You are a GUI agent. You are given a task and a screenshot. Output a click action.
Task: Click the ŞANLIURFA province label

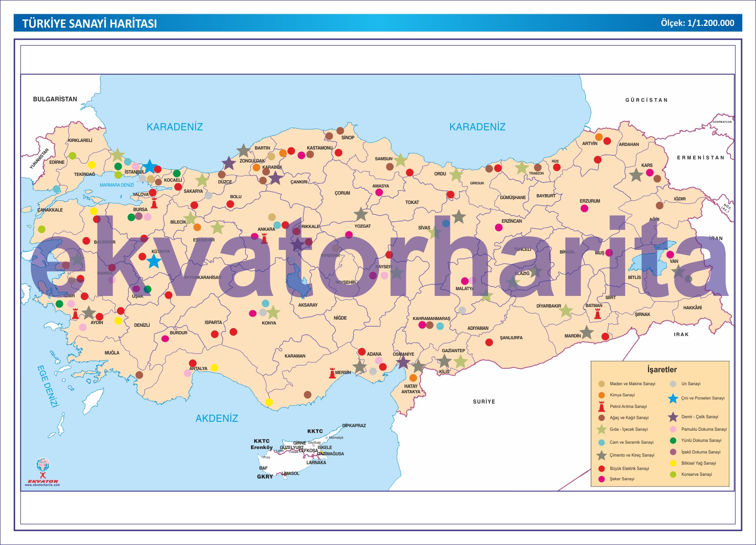point(511,337)
